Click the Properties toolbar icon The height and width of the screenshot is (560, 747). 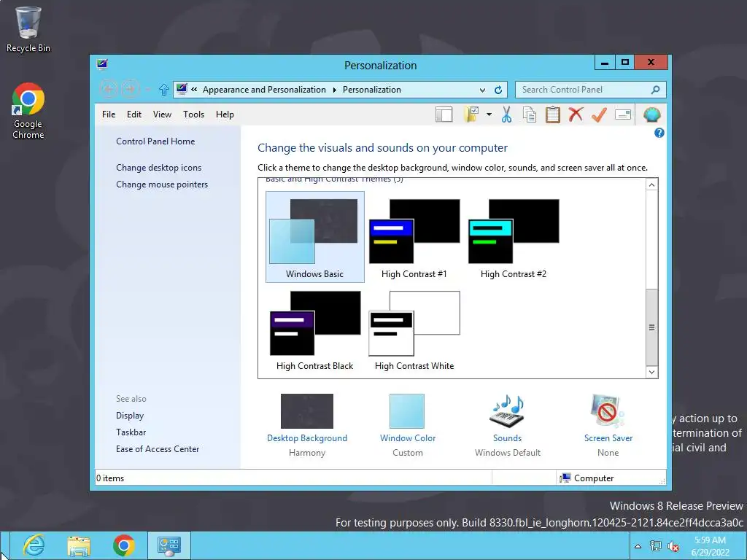[x=623, y=114]
